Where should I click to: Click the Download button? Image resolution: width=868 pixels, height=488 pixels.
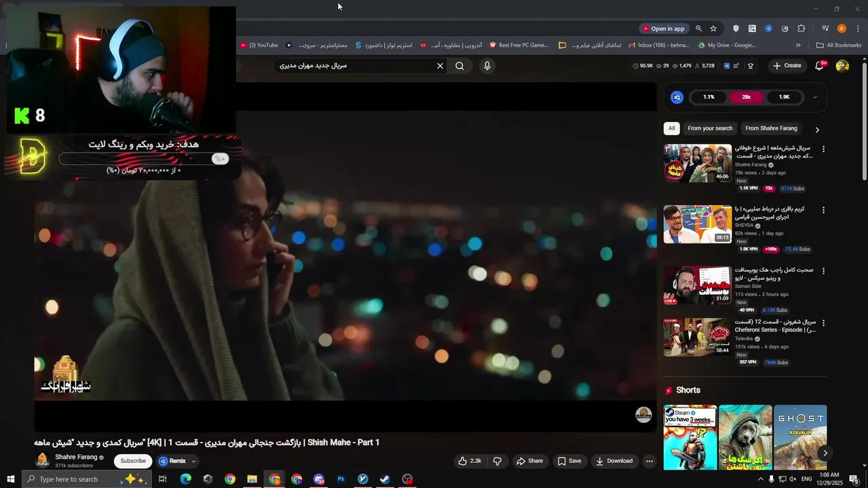click(614, 461)
